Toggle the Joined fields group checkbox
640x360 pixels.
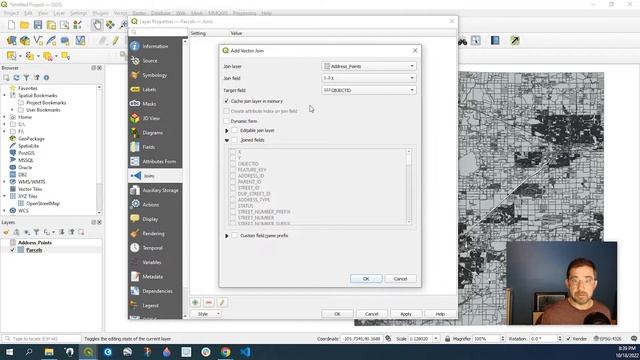tap(234, 140)
